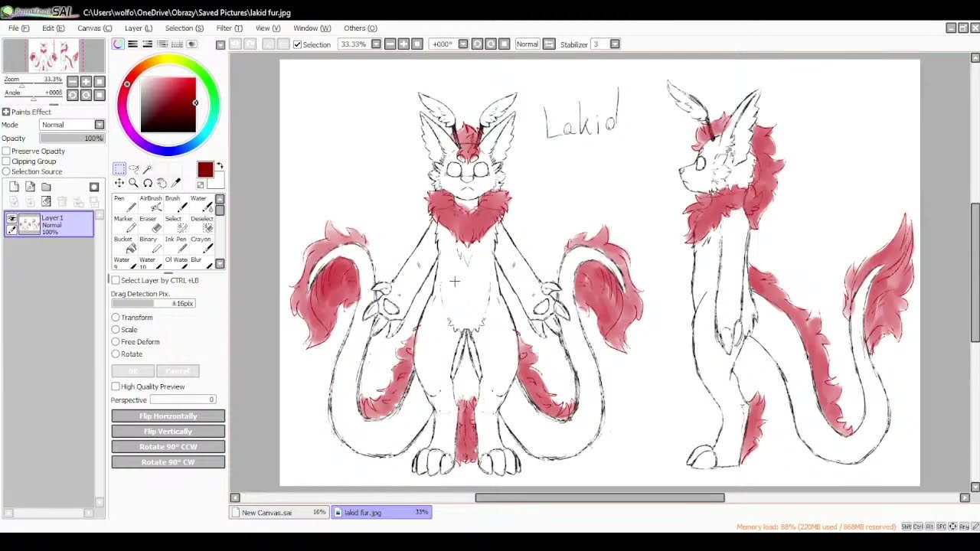The image size is (980, 551).
Task: Choose the Rotate radio option
Action: coord(116,354)
